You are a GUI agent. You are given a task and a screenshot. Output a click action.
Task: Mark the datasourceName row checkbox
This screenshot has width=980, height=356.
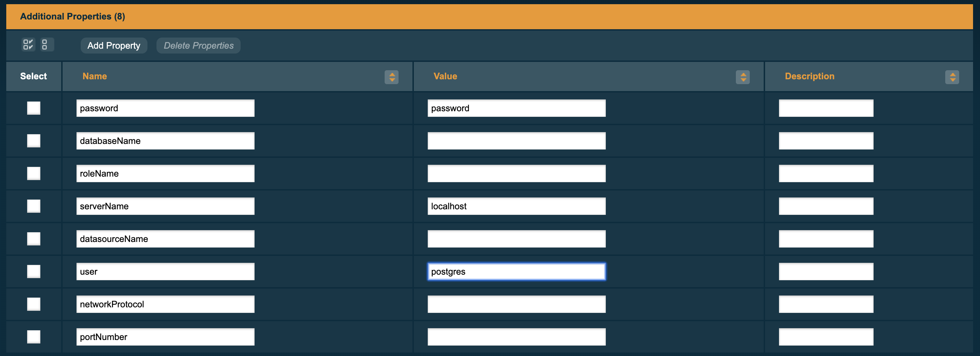pyautogui.click(x=33, y=239)
